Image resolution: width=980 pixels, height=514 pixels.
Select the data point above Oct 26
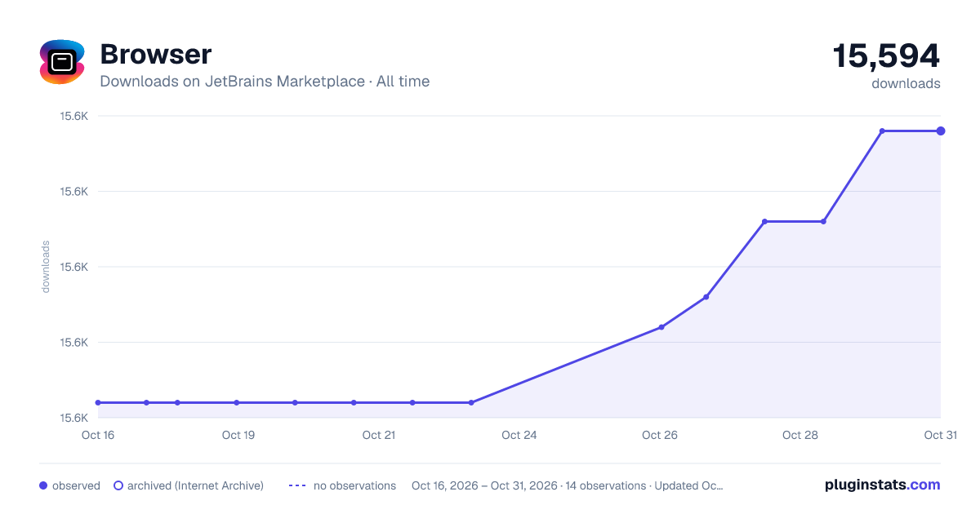[x=661, y=327]
